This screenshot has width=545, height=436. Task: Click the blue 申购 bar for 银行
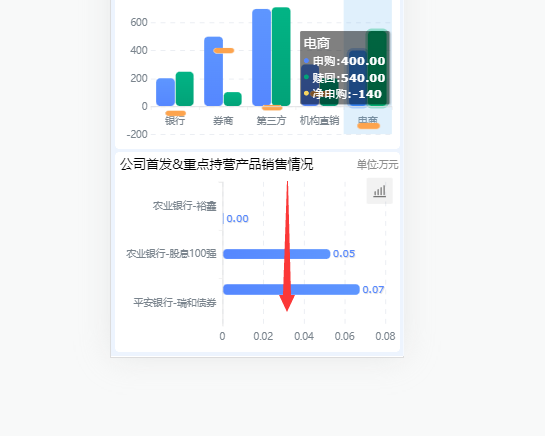(x=165, y=92)
